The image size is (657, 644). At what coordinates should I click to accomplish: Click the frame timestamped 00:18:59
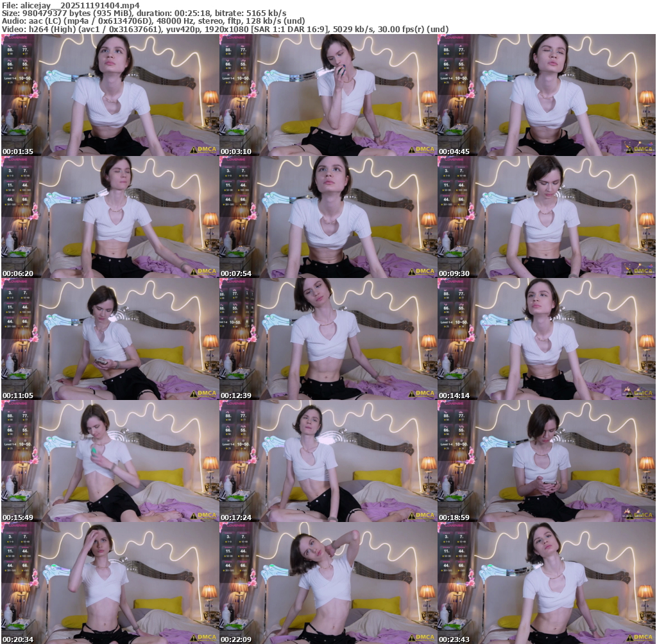click(547, 461)
